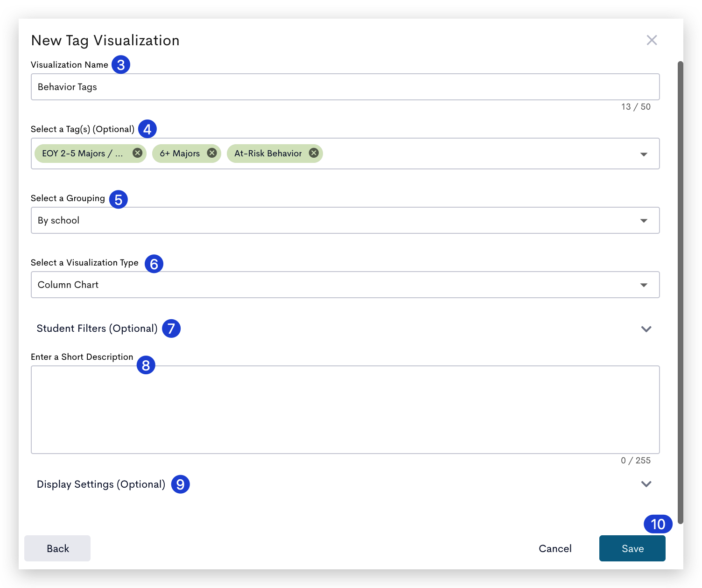
Task: Click the Select a Grouping label
Action: pyautogui.click(x=68, y=198)
